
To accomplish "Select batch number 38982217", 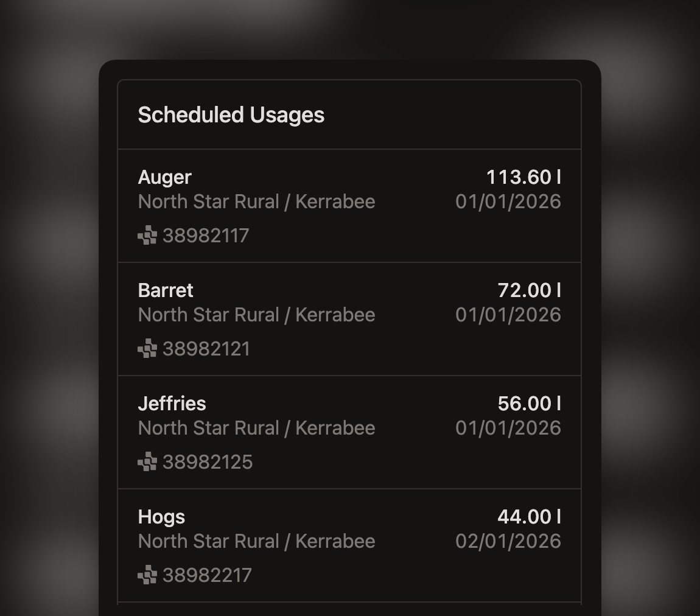I will (206, 575).
